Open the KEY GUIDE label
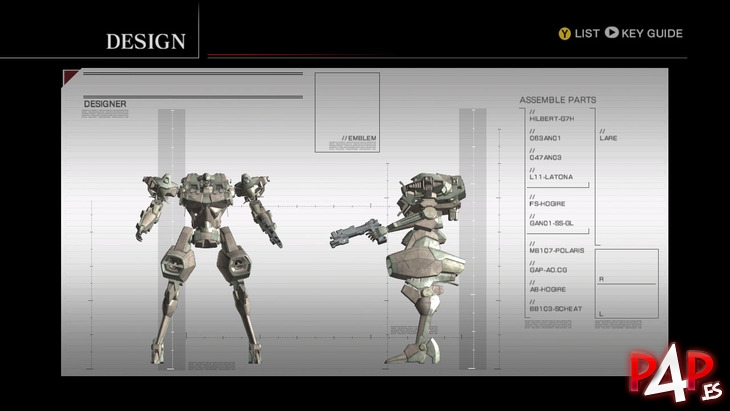This screenshot has height=411, width=730. (x=652, y=34)
